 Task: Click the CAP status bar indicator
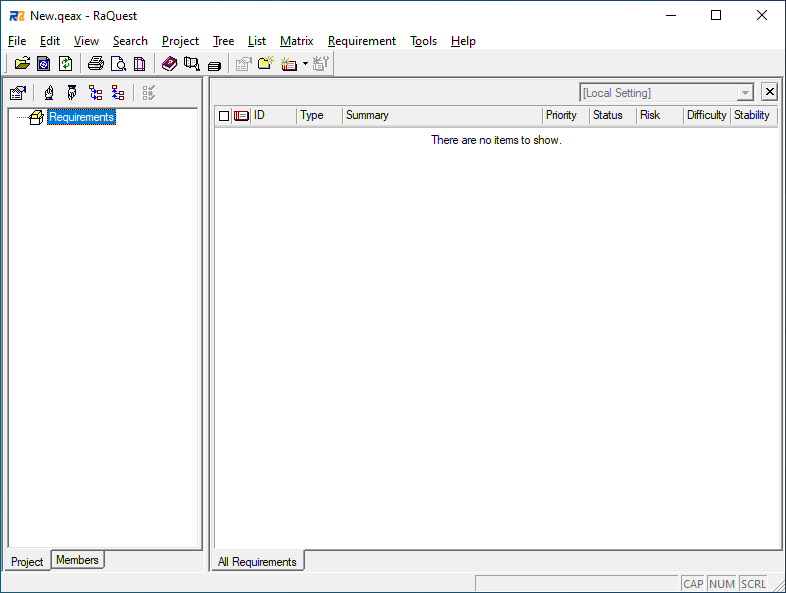(693, 584)
